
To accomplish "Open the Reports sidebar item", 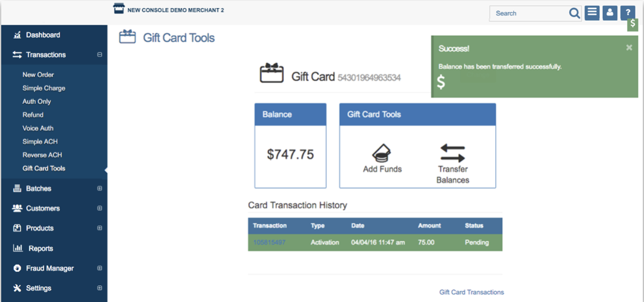I will pyautogui.click(x=41, y=248).
